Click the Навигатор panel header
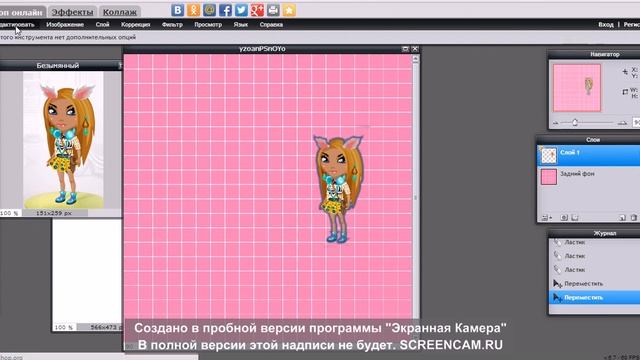 pyautogui.click(x=594, y=54)
